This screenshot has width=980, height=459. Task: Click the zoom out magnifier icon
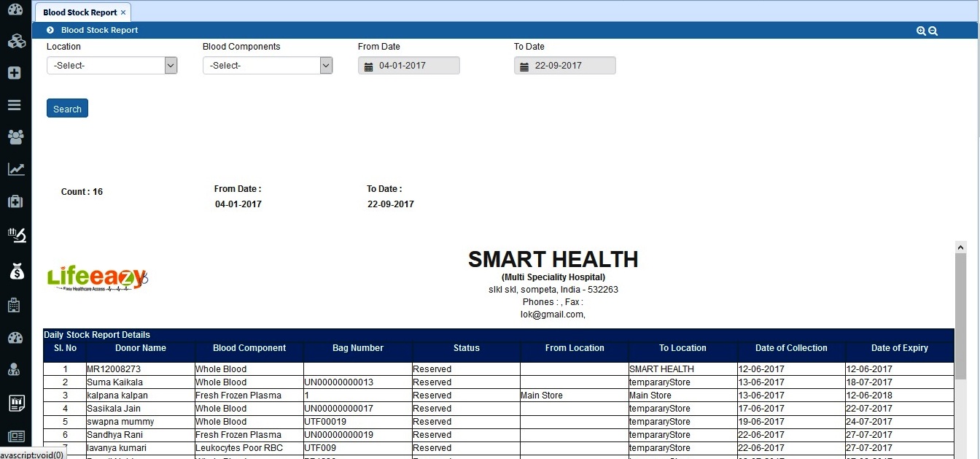(x=933, y=31)
